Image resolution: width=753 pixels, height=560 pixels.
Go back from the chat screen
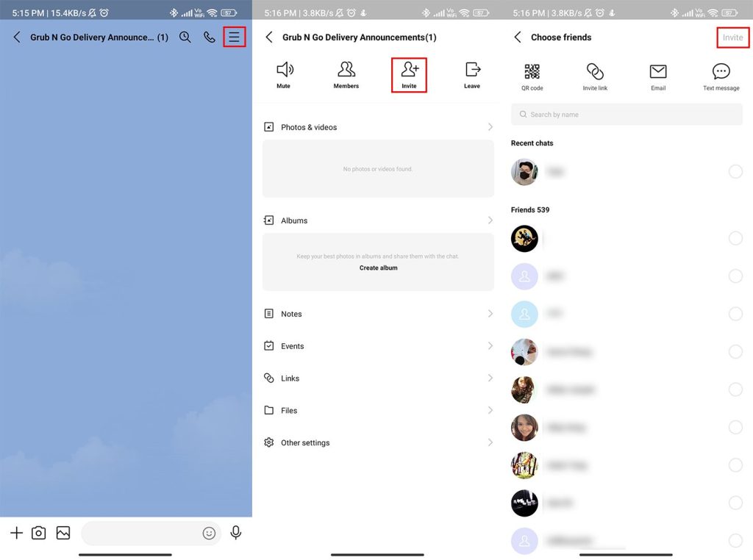(17, 37)
